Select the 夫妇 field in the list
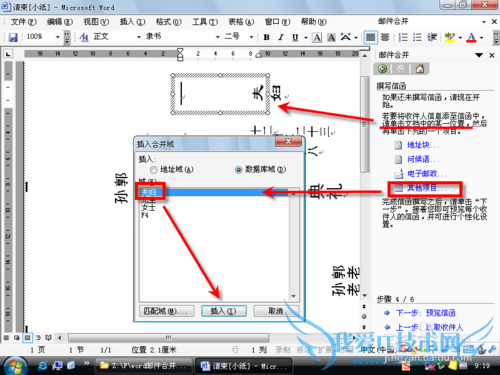The height and width of the screenshot is (375, 500). point(214,192)
